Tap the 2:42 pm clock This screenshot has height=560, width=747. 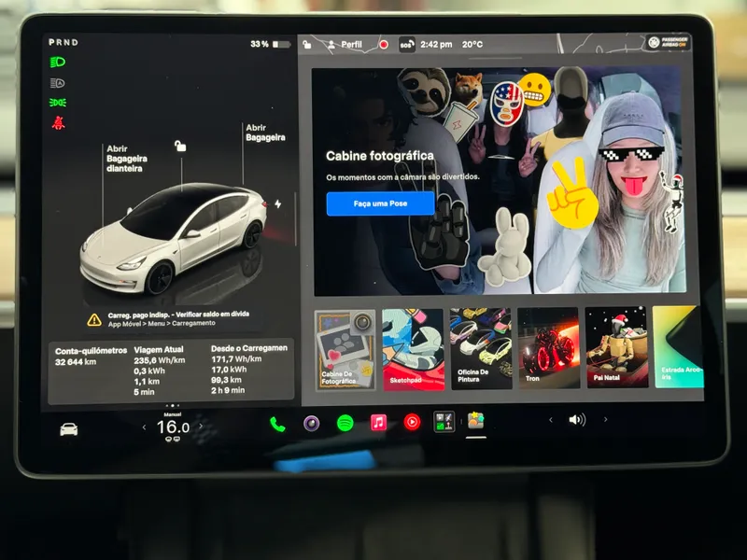click(436, 44)
